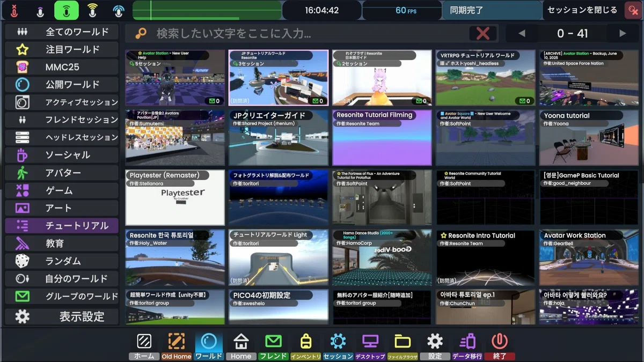Image resolution: width=644 pixels, height=362 pixels.
Task: Open Avatar Station New User Help world
Action: [175, 78]
